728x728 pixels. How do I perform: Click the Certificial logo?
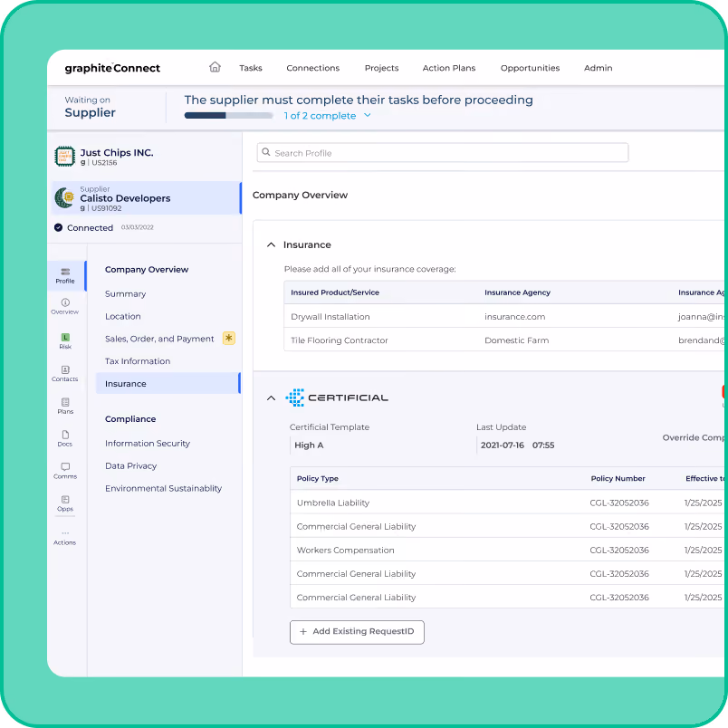[337, 398]
